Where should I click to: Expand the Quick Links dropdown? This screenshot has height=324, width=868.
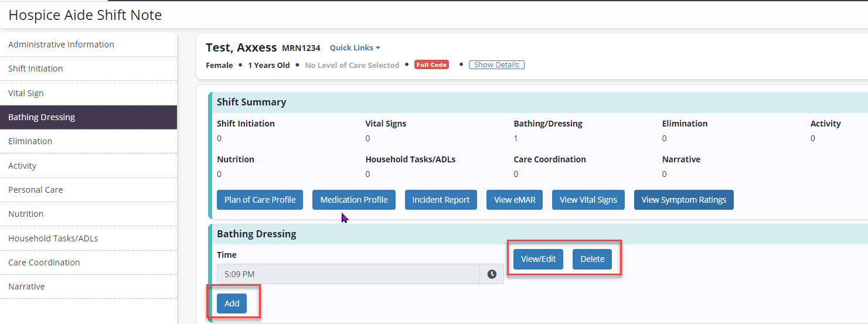(355, 48)
